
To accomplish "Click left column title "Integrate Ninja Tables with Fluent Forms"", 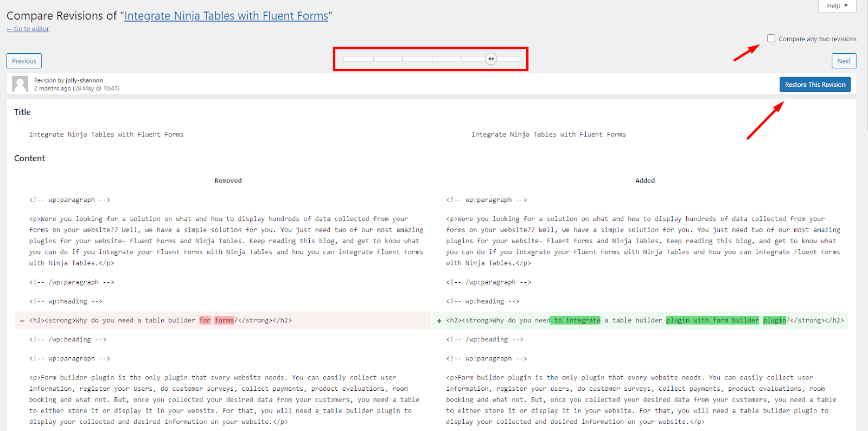I will point(106,135).
